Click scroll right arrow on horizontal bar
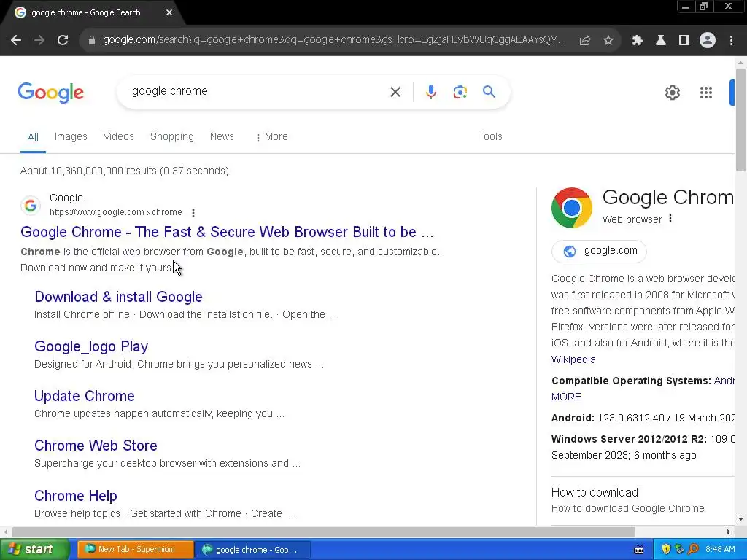 click(x=729, y=532)
